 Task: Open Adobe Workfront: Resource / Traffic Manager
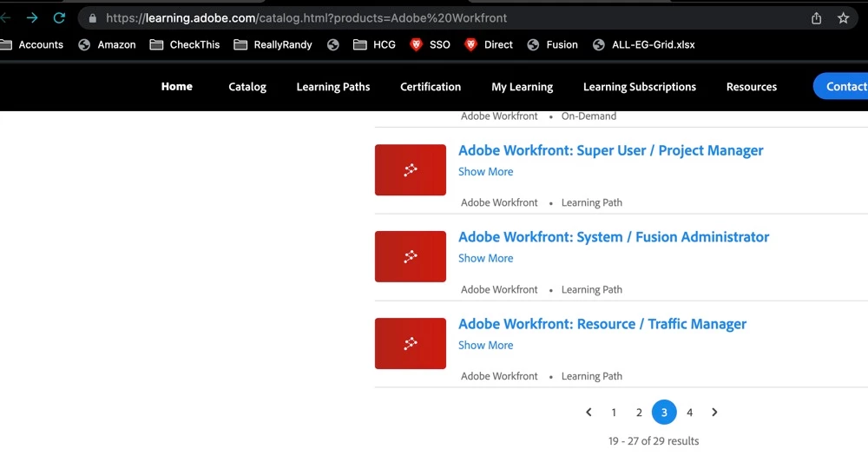click(x=602, y=324)
